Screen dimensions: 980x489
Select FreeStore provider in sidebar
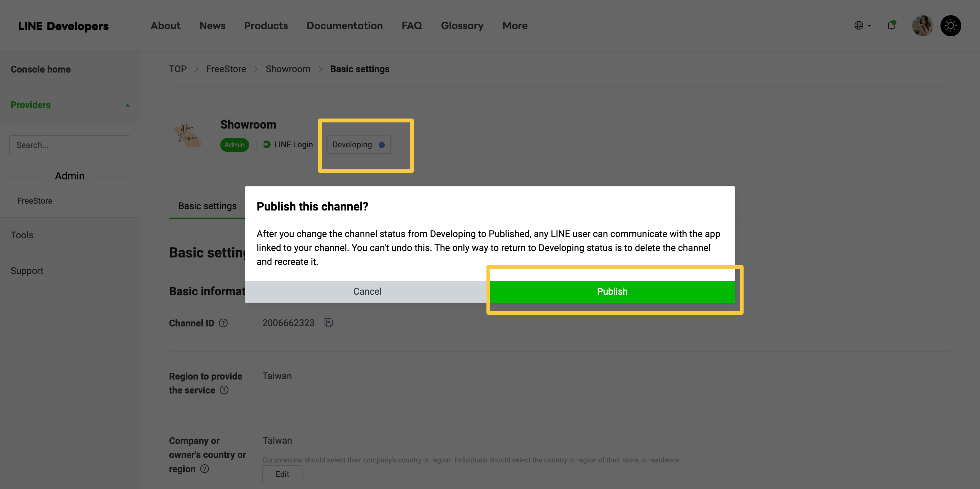35,200
